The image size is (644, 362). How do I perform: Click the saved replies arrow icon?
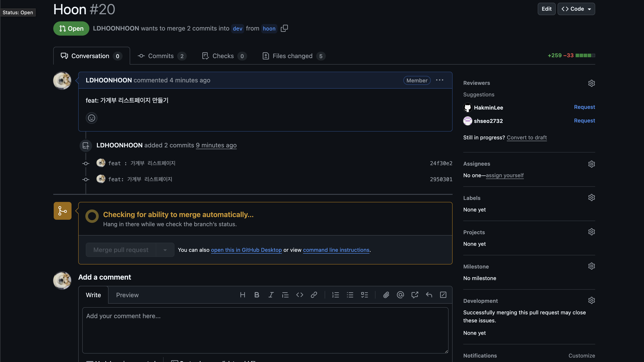[x=429, y=295]
